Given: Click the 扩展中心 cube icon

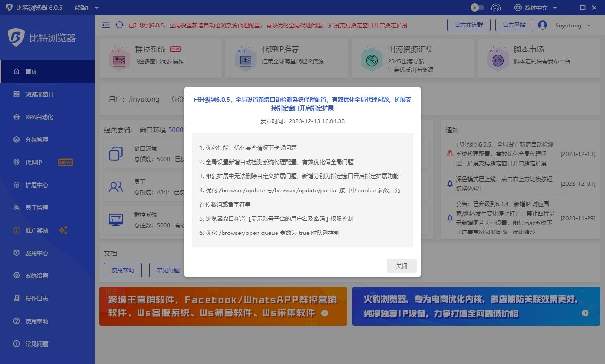Looking at the screenshot, I should click(17, 185).
